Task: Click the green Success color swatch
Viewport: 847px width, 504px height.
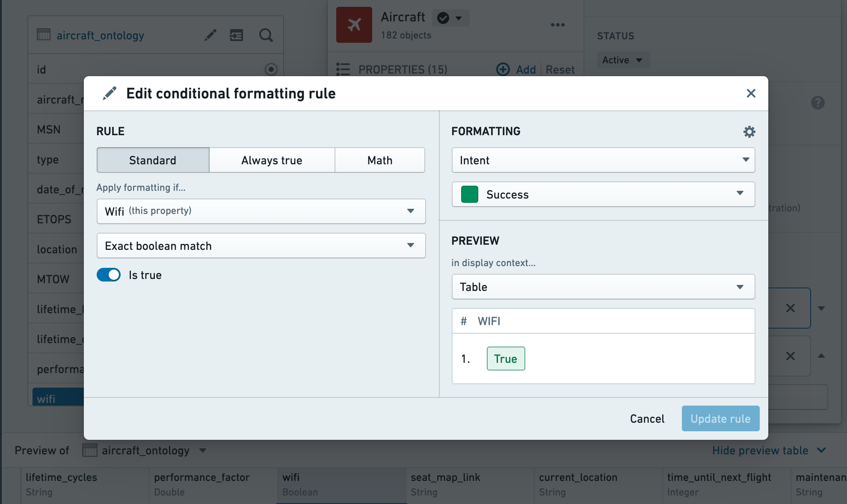Action: (469, 194)
